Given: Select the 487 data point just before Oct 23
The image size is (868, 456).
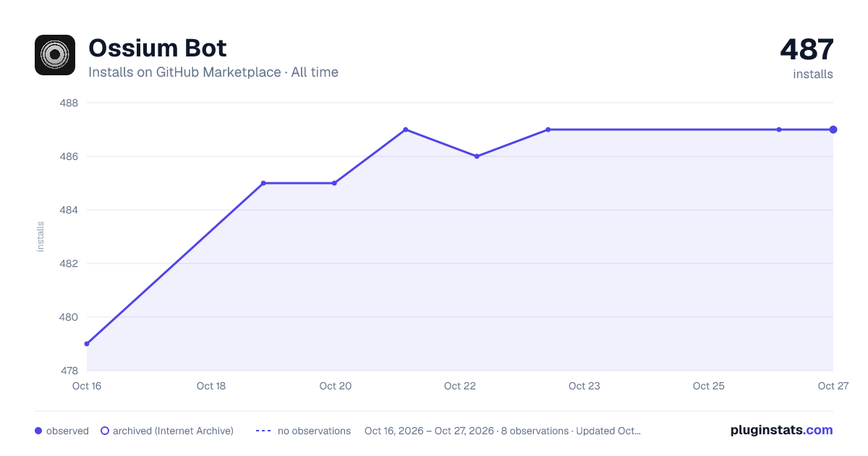Looking at the screenshot, I should (x=548, y=130).
